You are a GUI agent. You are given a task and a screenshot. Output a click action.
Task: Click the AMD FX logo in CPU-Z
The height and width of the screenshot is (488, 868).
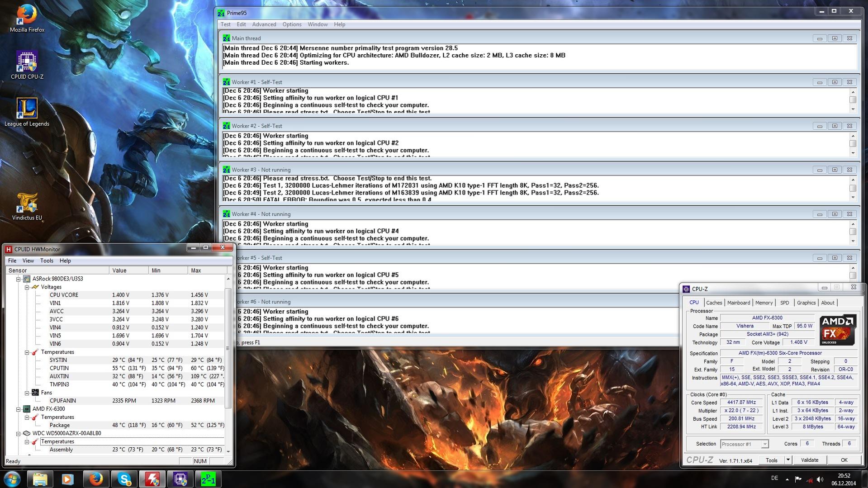(838, 330)
